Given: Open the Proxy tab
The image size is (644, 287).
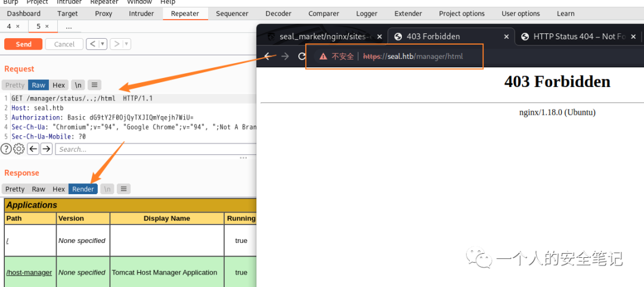Looking at the screenshot, I should click(104, 14).
